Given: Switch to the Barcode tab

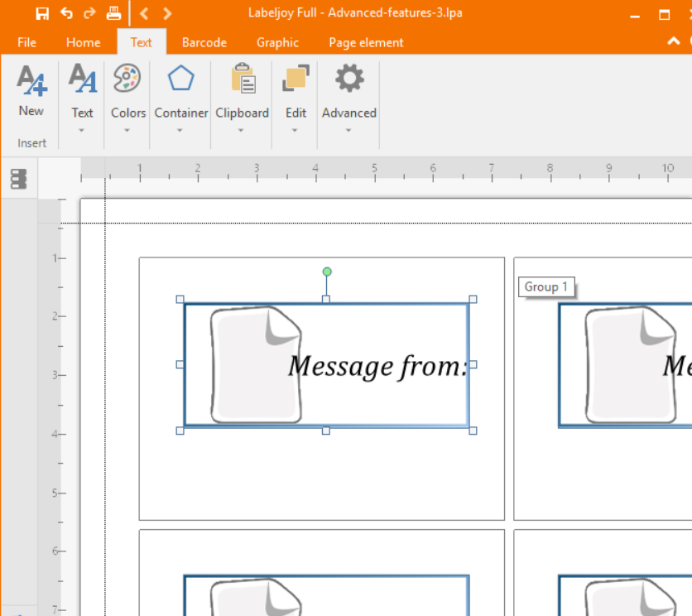Looking at the screenshot, I should pyautogui.click(x=204, y=42).
